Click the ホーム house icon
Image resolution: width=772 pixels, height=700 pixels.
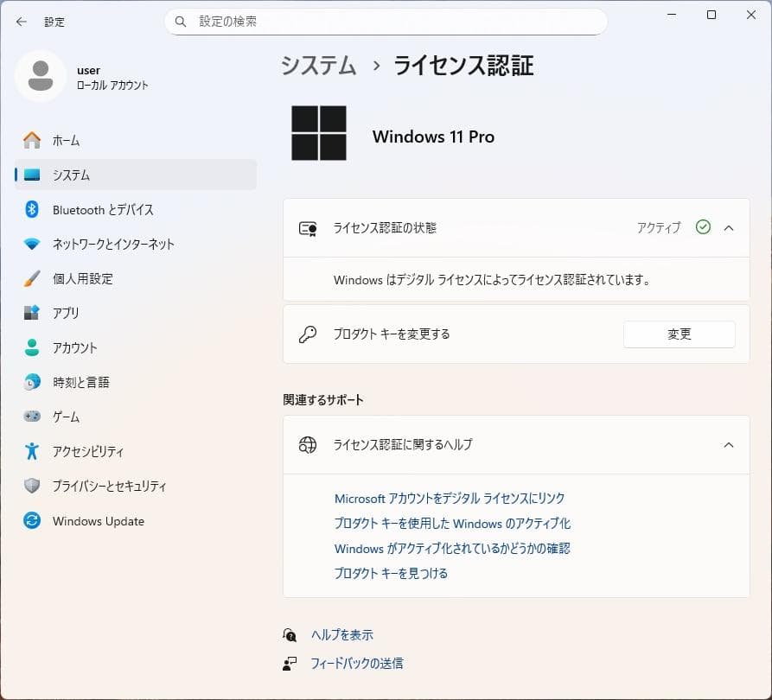click(32, 141)
